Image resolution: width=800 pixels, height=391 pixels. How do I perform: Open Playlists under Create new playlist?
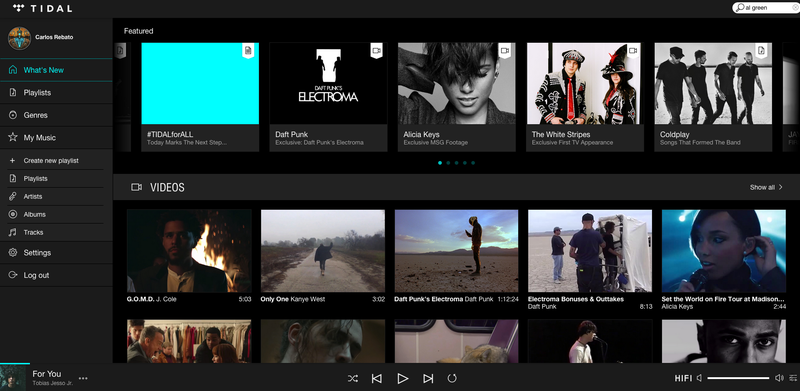(x=56, y=179)
